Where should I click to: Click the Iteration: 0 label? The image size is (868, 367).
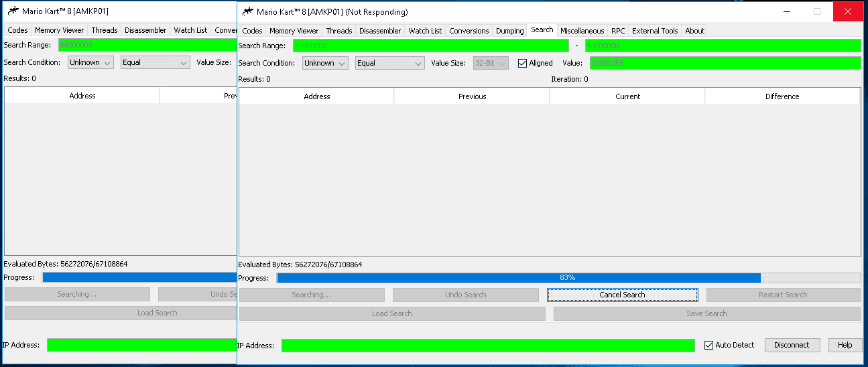click(570, 79)
